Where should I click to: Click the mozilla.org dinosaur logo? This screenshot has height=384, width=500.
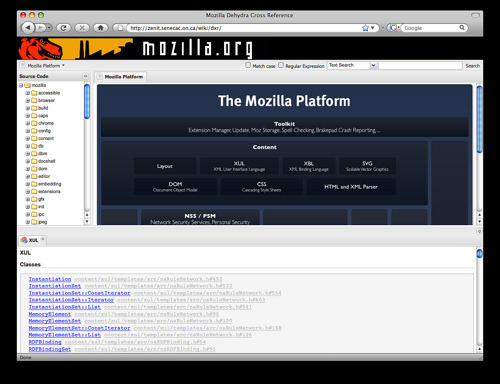click(41, 49)
